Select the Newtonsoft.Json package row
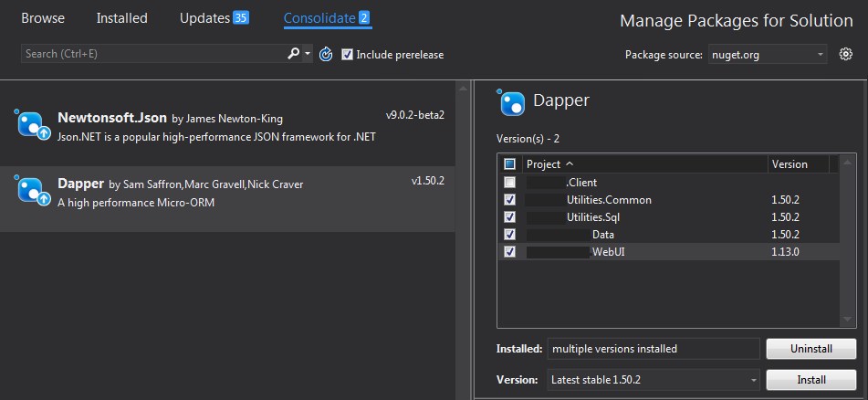Image resolution: width=868 pixels, height=400 pixels. (x=227, y=126)
